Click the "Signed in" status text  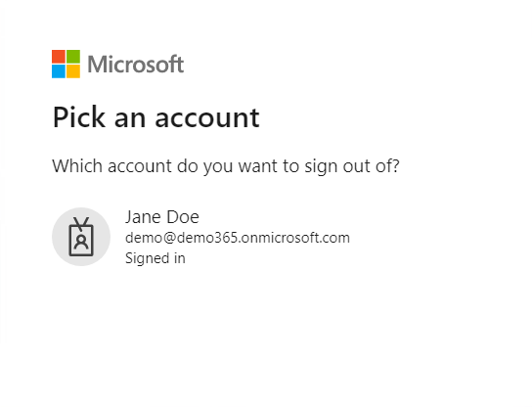[155, 258]
